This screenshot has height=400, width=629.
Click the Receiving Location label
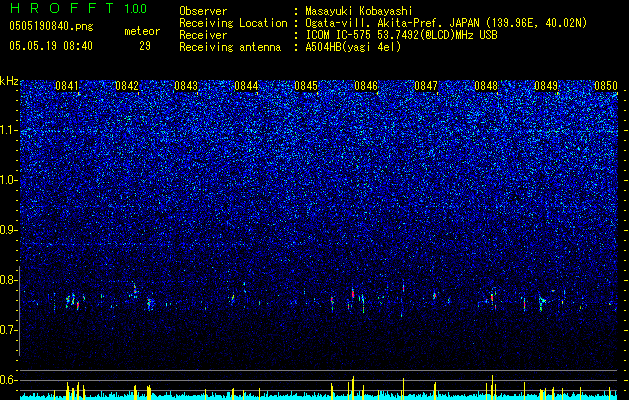(233, 23)
